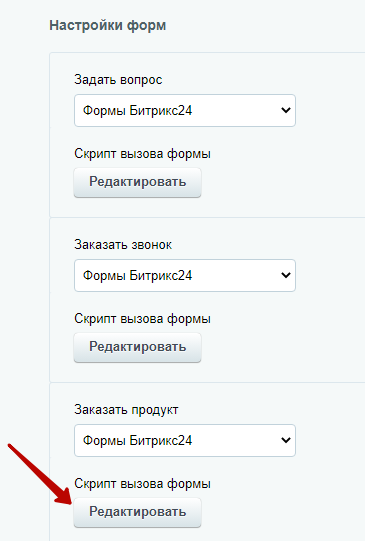
Task: Click the Настройки форм heading
Action: (x=108, y=26)
